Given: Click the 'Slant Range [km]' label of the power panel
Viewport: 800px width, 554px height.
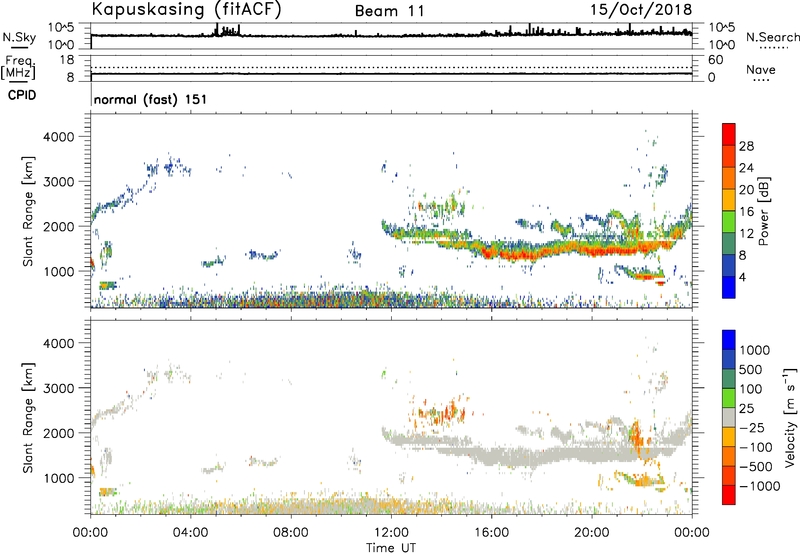Looking at the screenshot, I should (28, 211).
